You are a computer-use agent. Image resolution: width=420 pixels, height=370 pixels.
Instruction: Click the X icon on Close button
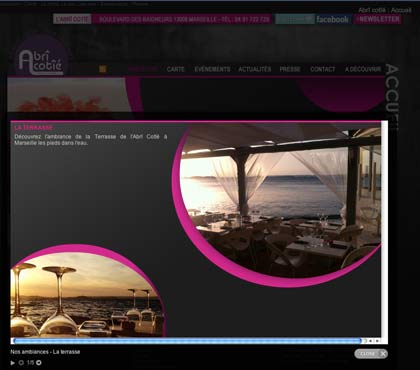tap(383, 354)
